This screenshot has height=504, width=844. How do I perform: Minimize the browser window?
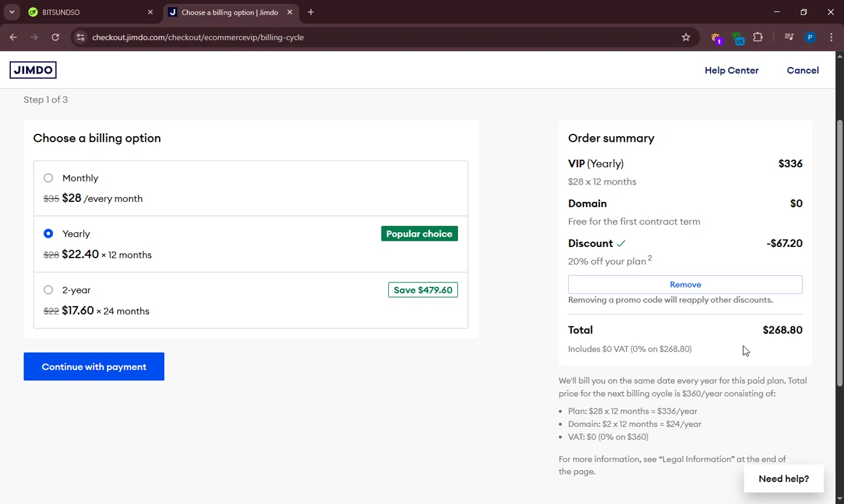pyautogui.click(x=777, y=12)
